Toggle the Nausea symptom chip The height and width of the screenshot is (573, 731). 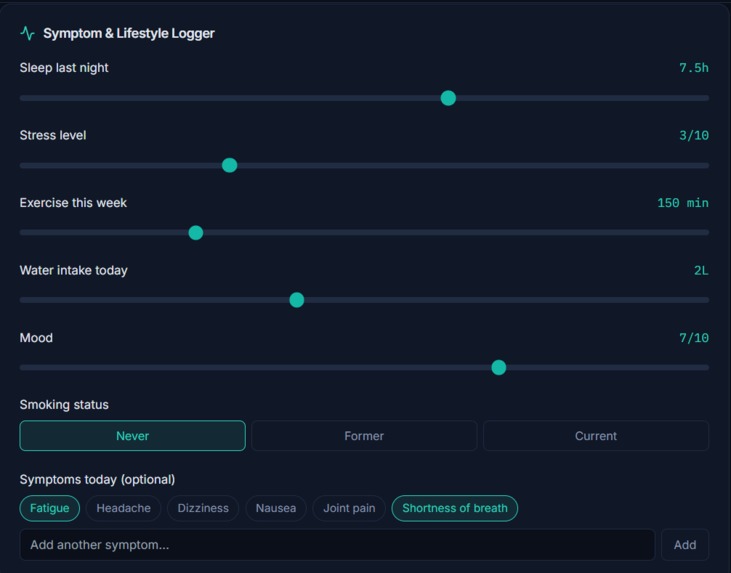(x=276, y=508)
